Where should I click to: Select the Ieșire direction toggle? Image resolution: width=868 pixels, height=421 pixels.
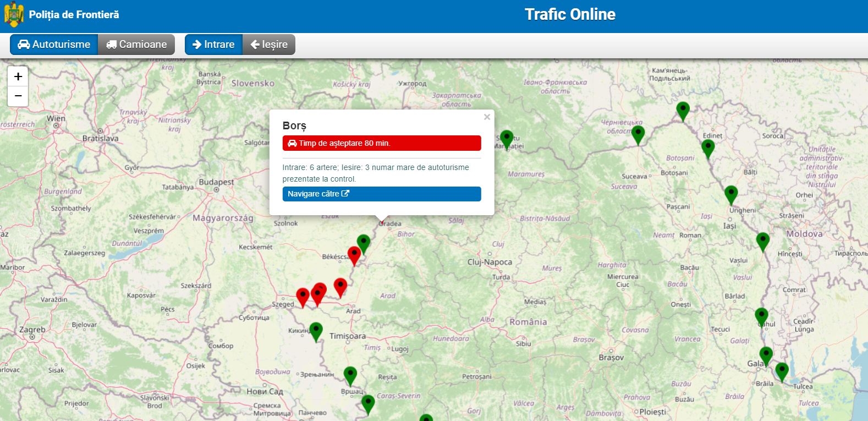click(x=269, y=45)
